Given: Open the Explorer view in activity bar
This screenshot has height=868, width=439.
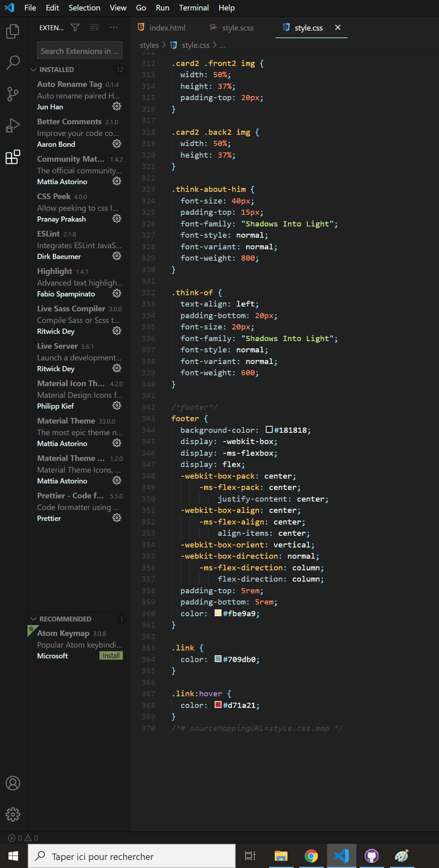Looking at the screenshot, I should [13, 31].
